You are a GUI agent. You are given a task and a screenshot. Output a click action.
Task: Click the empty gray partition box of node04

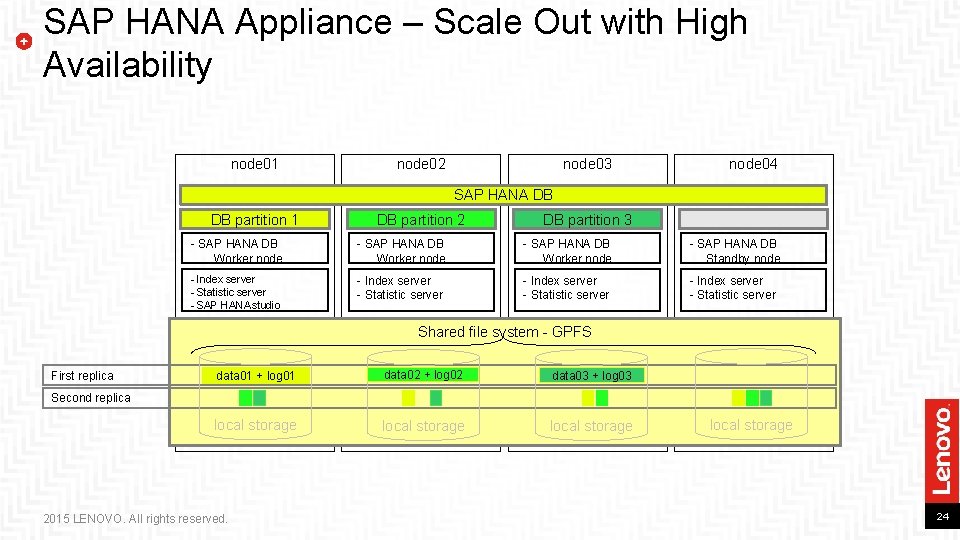[753, 219]
